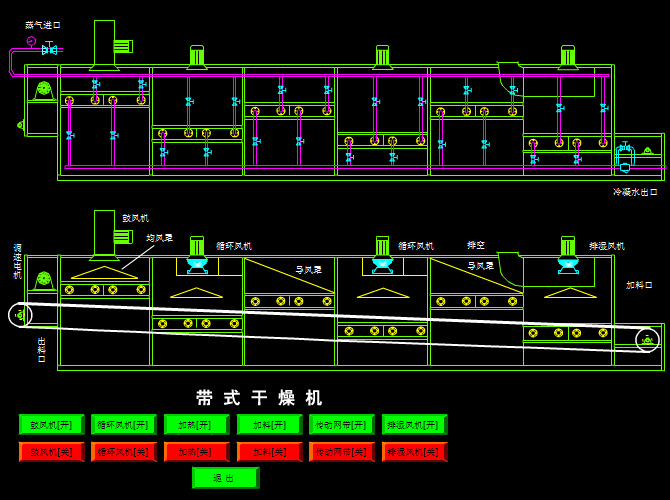Click the 均风罩 label
This screenshot has height=500, width=670.
tap(159, 238)
